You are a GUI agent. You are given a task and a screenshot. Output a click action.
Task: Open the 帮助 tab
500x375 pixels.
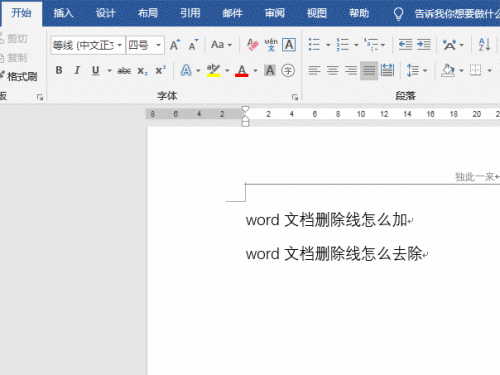[x=359, y=13]
